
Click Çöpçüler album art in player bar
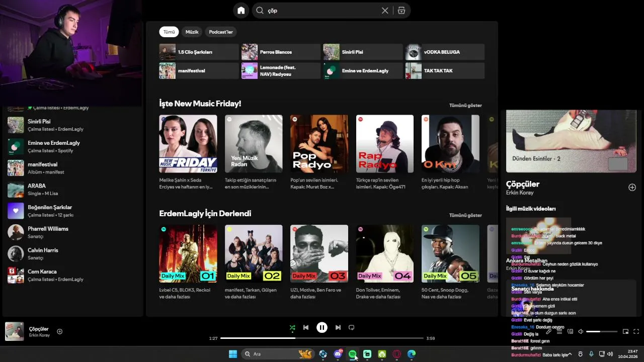click(x=15, y=331)
